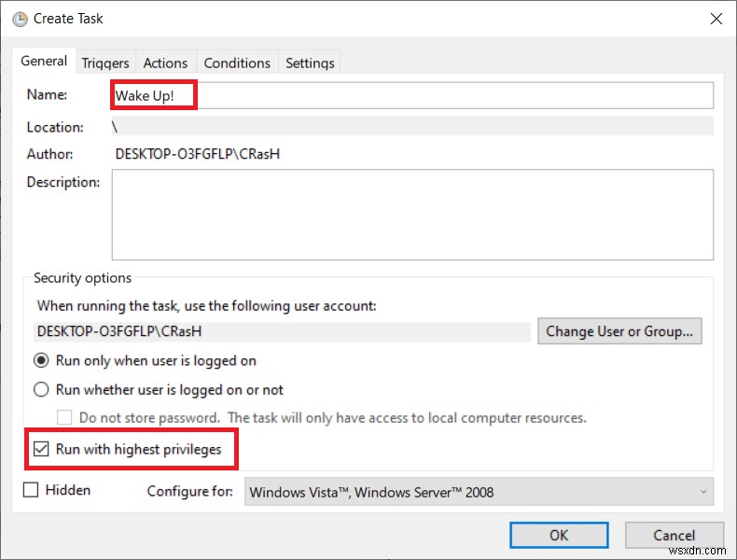This screenshot has height=560, width=737.
Task: Click the Name field containing Wake Up!
Action: click(412, 95)
